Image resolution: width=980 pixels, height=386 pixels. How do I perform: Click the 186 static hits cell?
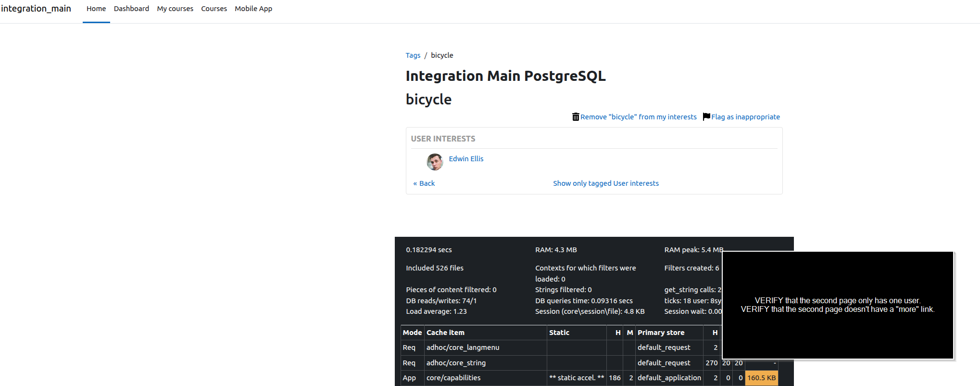[x=615, y=378]
